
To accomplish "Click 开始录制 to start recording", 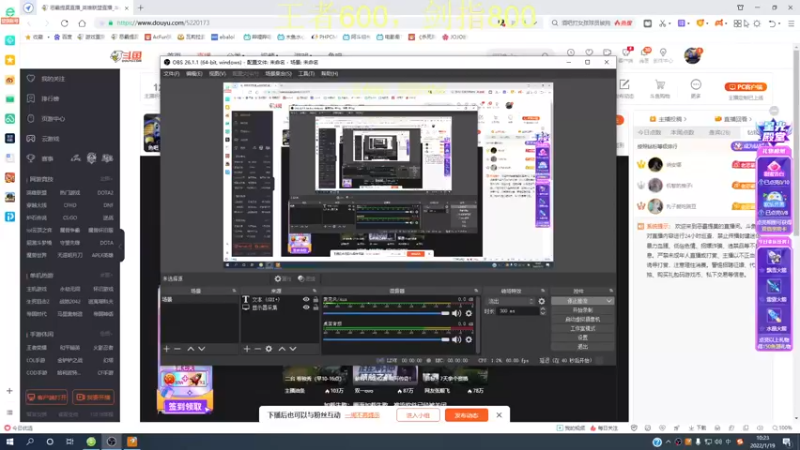I will [582, 310].
